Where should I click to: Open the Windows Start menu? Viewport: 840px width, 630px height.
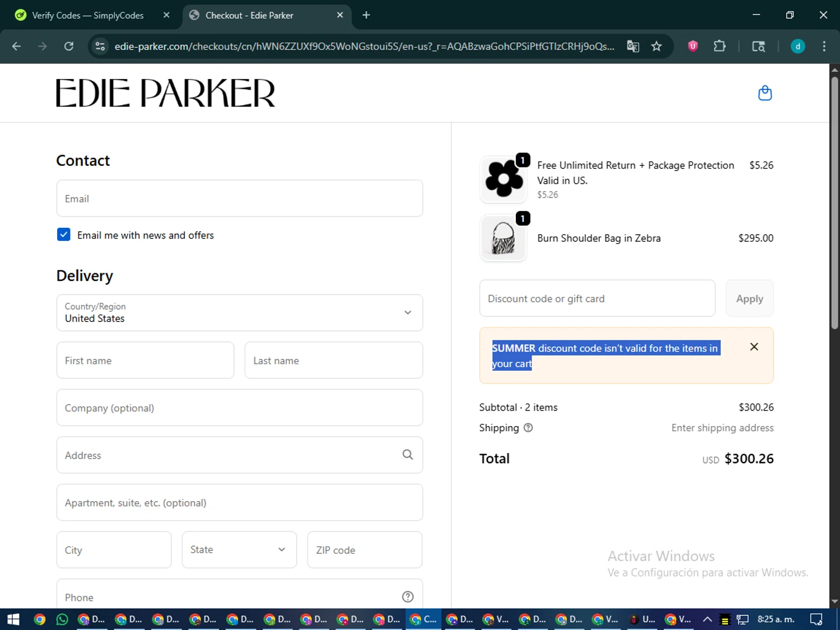click(13, 619)
